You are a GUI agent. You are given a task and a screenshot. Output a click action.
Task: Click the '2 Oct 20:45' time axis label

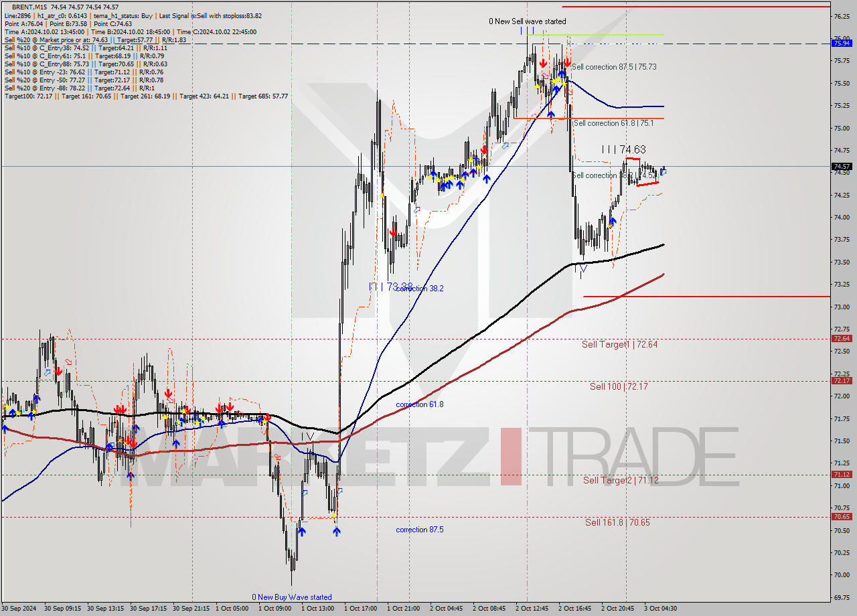click(618, 609)
